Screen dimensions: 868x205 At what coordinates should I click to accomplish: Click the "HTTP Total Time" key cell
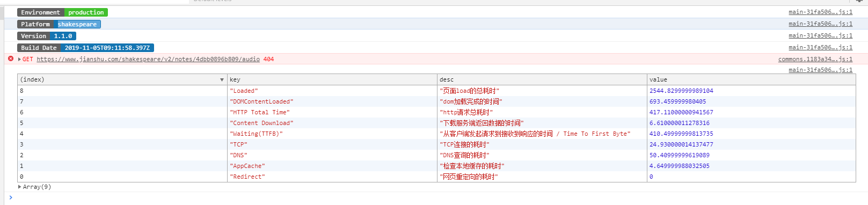click(x=332, y=112)
